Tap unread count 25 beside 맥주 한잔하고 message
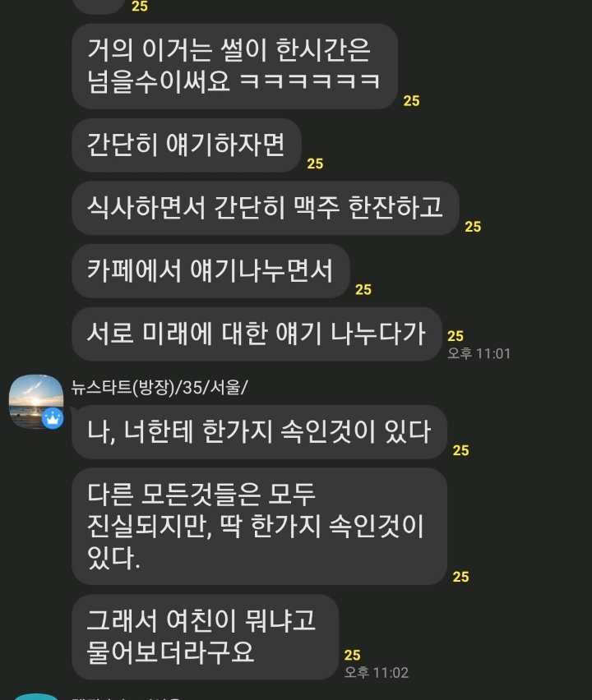 coord(473,226)
